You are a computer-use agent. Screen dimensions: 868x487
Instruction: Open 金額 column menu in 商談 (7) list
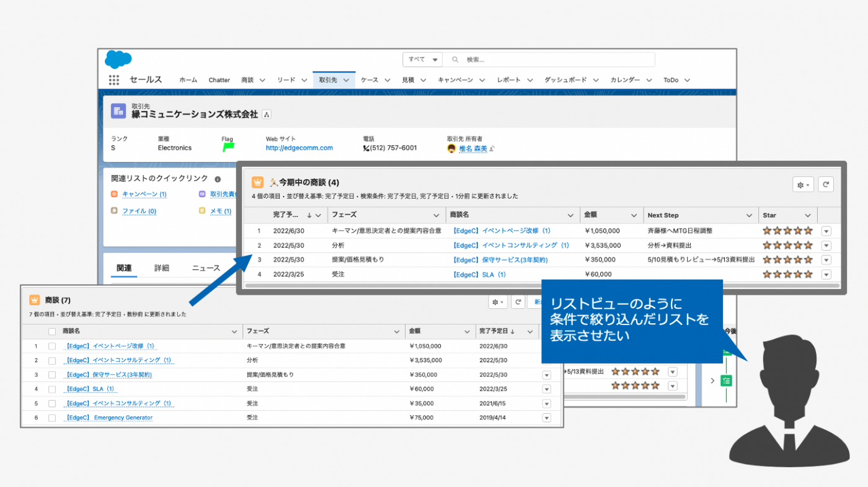click(466, 331)
